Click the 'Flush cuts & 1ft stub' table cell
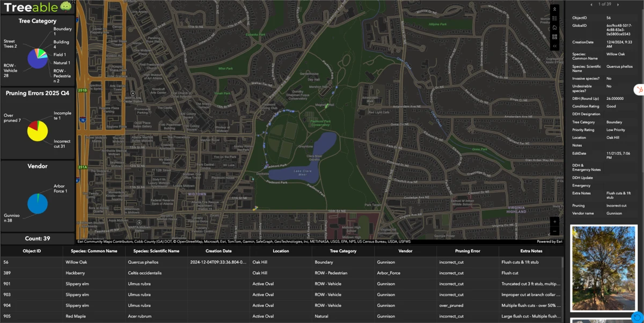The width and height of the screenshot is (644, 323). click(531, 262)
